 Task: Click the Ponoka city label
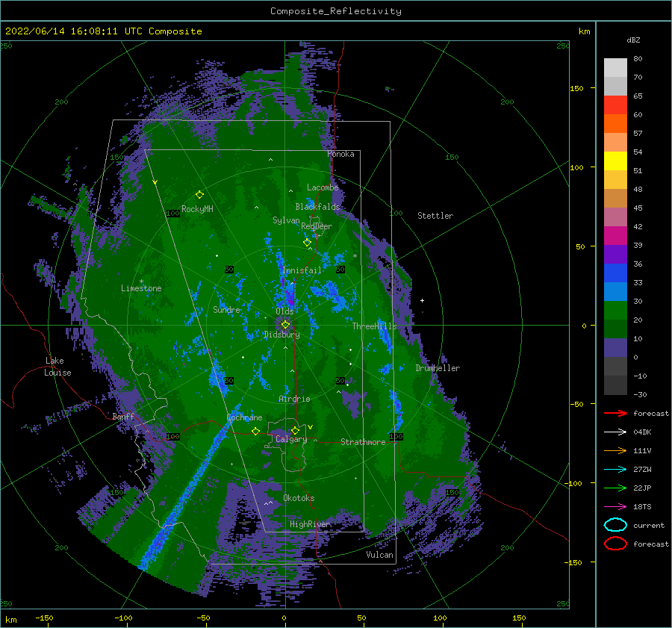[340, 154]
